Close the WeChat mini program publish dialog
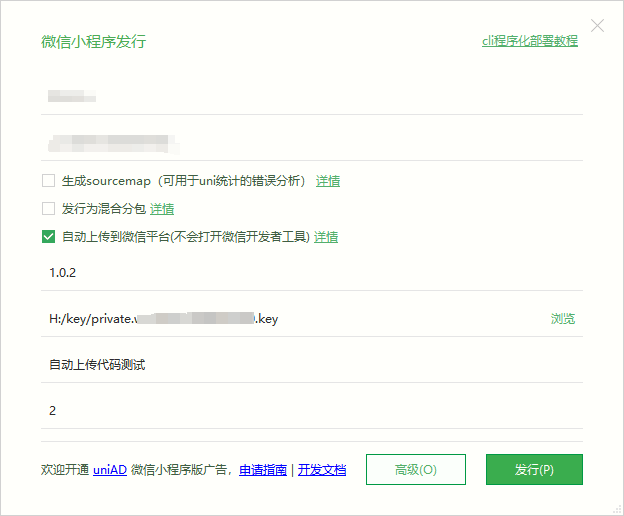624x516 pixels. tap(597, 26)
